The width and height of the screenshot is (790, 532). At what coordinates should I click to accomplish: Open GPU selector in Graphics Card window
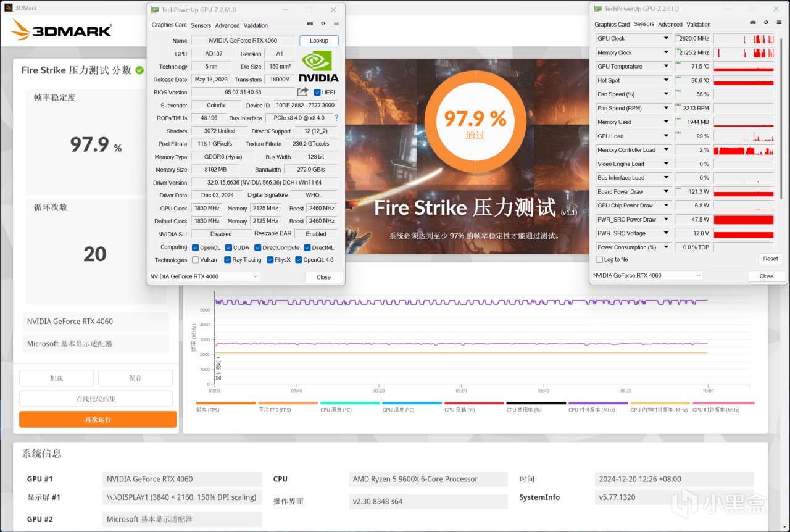point(204,276)
